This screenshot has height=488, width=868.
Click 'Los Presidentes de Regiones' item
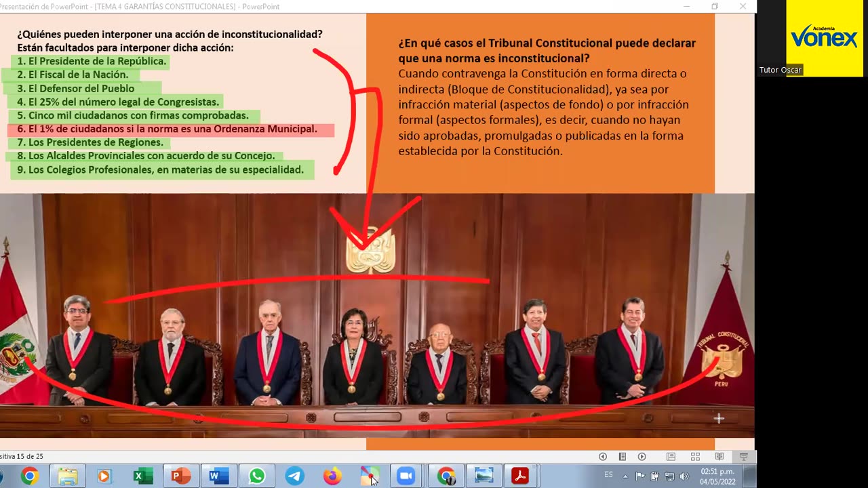coord(91,142)
